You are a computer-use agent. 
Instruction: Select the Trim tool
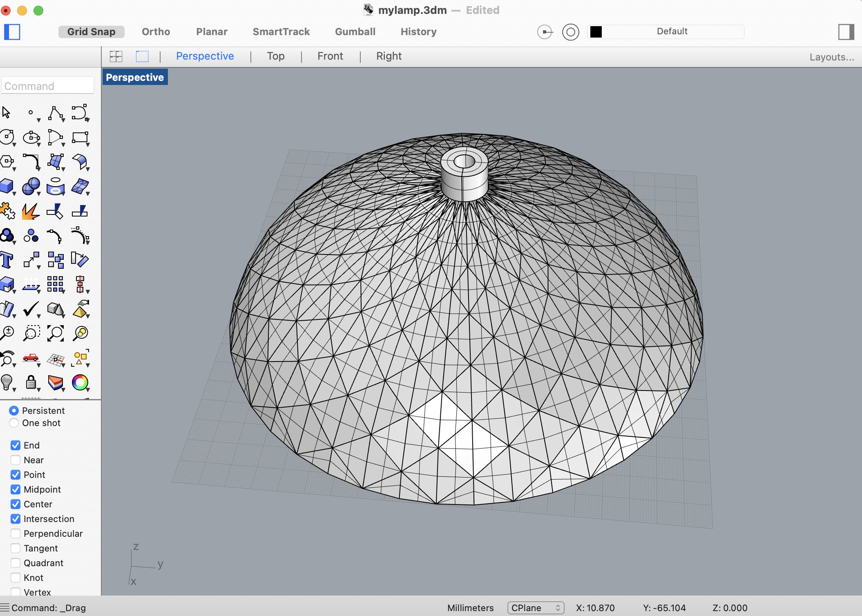pyautogui.click(x=55, y=211)
